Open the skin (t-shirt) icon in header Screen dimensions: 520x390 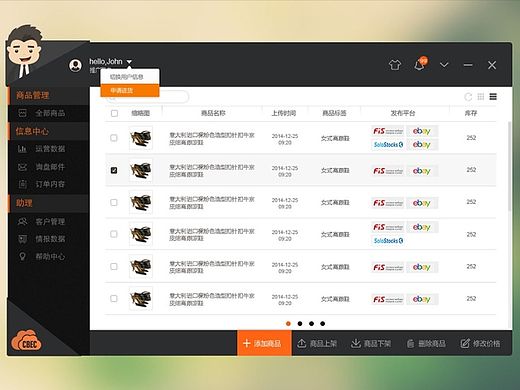point(395,65)
